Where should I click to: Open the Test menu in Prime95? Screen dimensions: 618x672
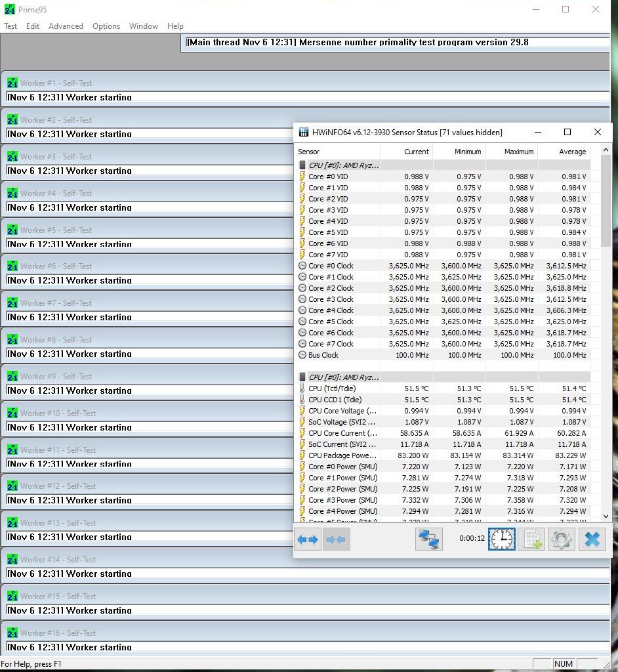pos(10,26)
